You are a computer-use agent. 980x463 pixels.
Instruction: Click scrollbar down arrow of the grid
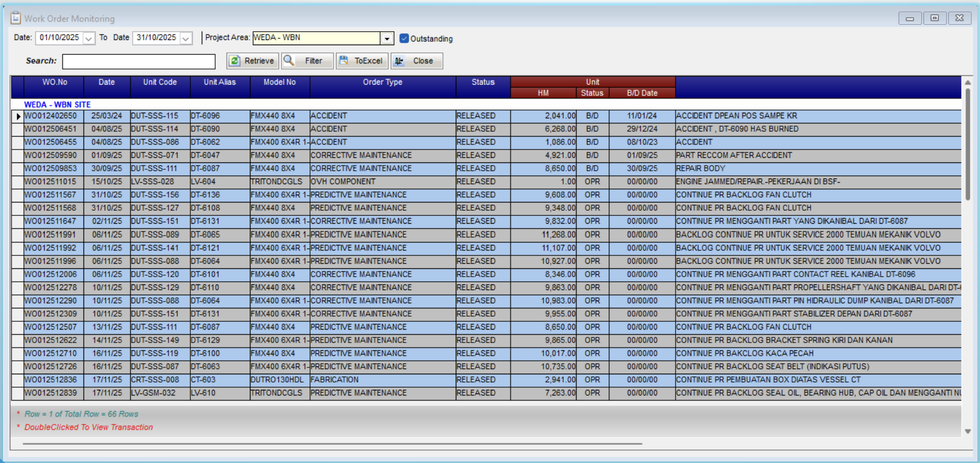(968, 431)
